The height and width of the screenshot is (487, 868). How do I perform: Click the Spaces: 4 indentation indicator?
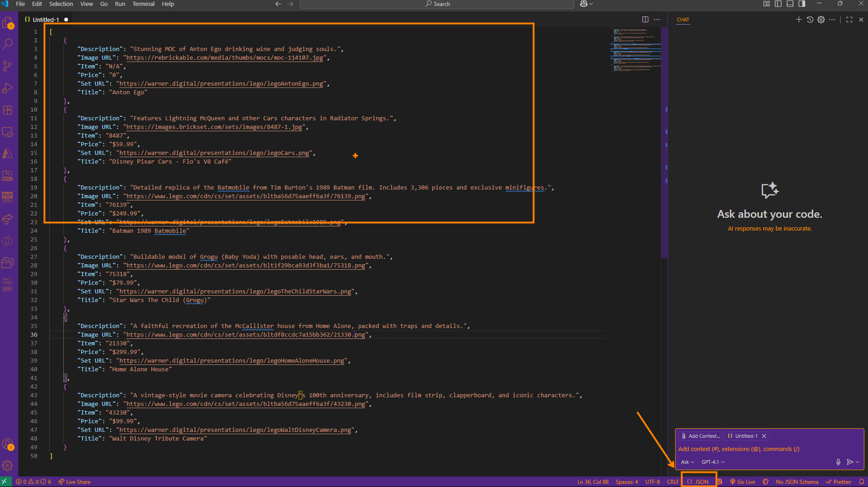pyautogui.click(x=627, y=482)
